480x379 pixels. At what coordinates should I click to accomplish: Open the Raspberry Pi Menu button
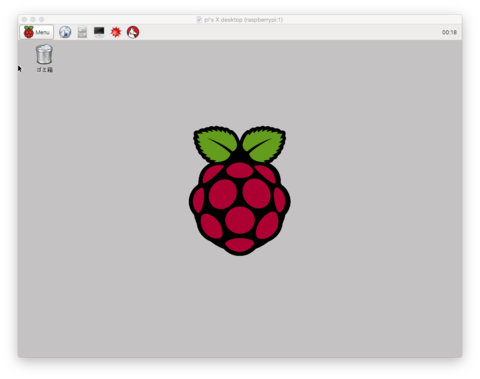(x=36, y=32)
